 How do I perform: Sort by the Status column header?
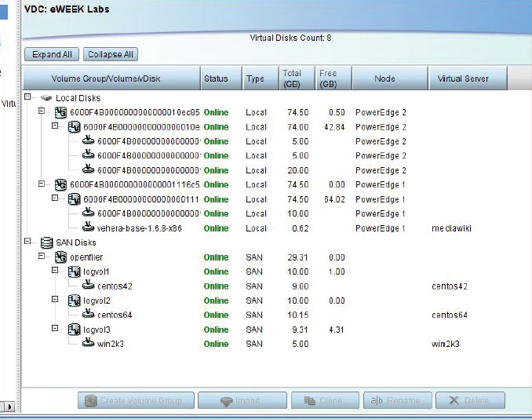click(x=216, y=78)
